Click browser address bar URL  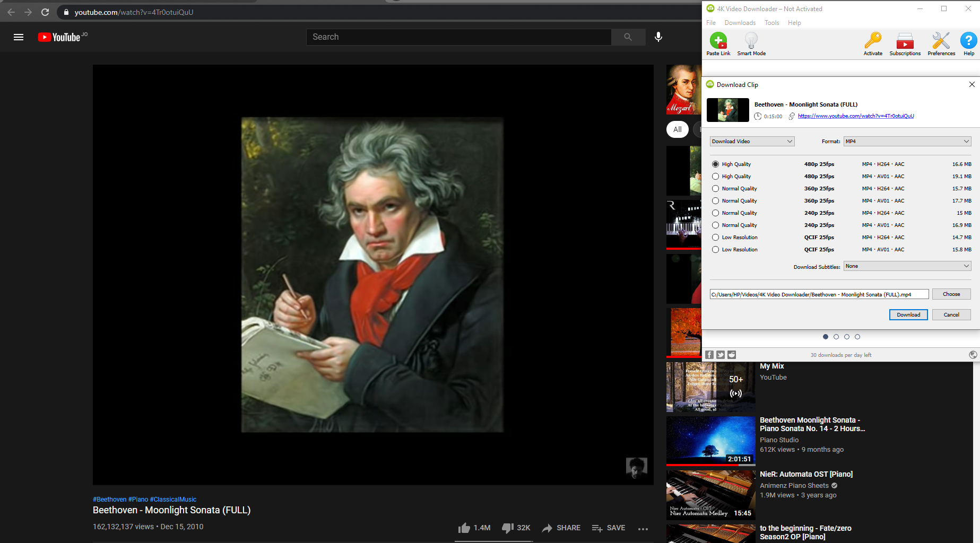click(134, 12)
